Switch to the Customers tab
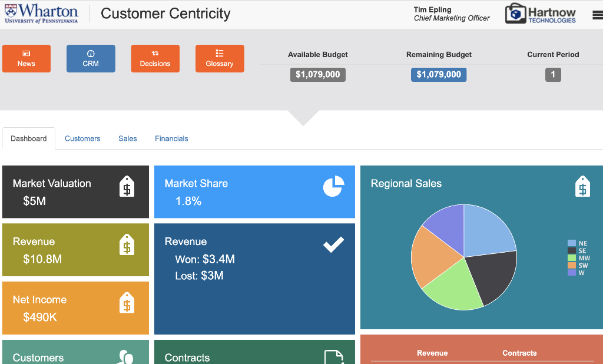 tap(82, 138)
